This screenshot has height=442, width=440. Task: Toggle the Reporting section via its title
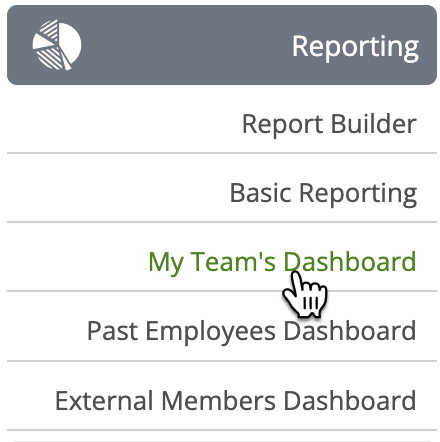click(x=355, y=47)
